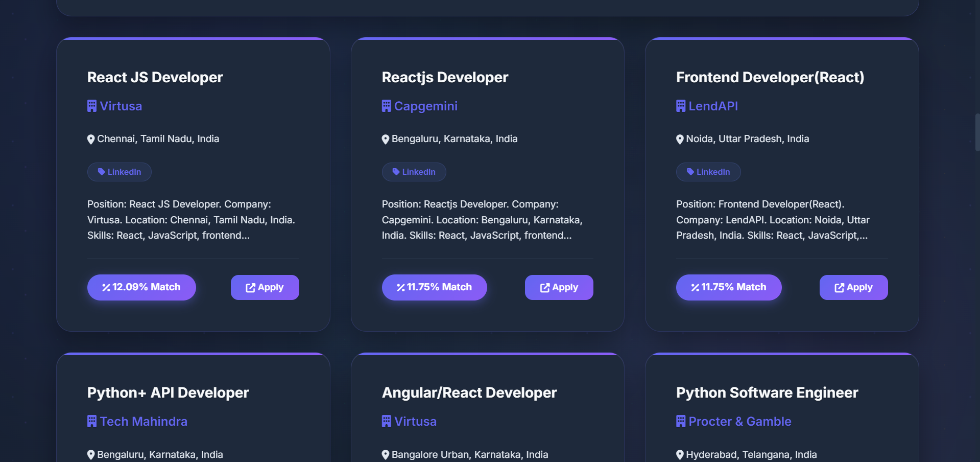Click the location pin beside Hyderabad, Telangana
Screen dimensions: 980x462
[680, 455]
